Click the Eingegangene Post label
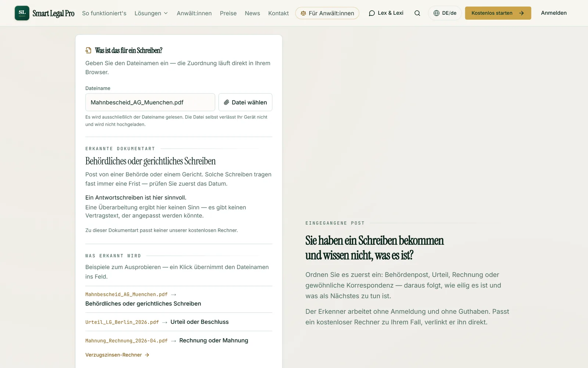588x368 pixels. pos(335,223)
